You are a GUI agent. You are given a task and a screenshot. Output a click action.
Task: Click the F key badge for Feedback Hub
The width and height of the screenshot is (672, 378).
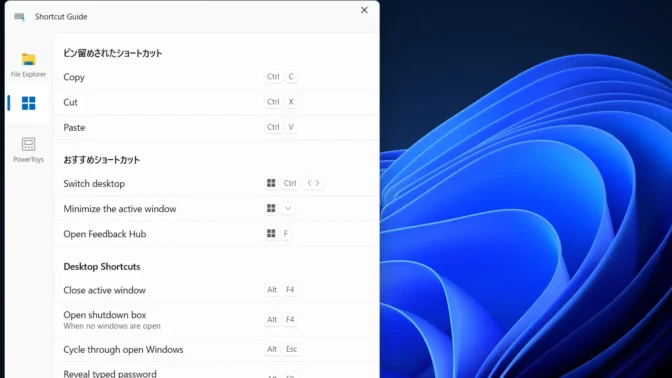click(x=286, y=234)
